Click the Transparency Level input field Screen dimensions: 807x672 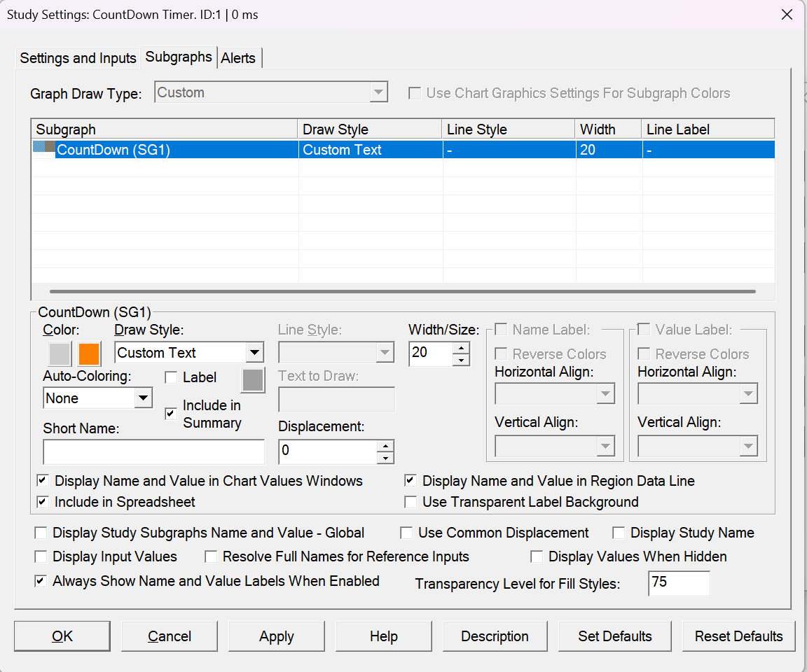[679, 583]
